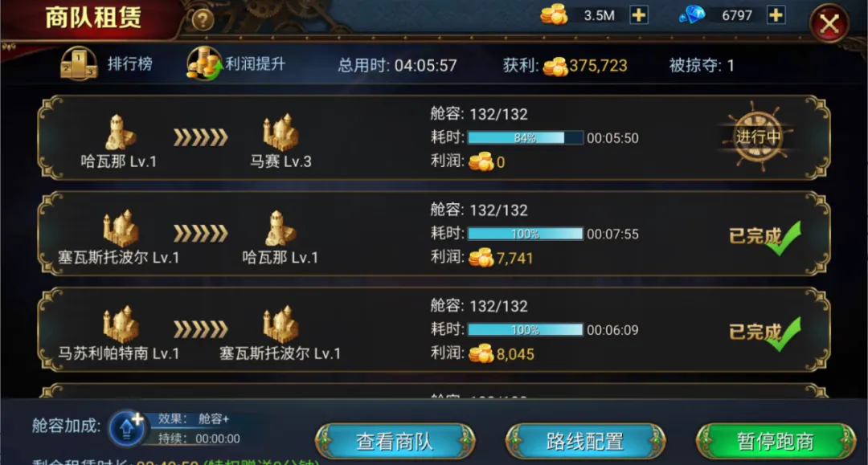Click green 暂停跑商 pause trading button

coord(776,441)
